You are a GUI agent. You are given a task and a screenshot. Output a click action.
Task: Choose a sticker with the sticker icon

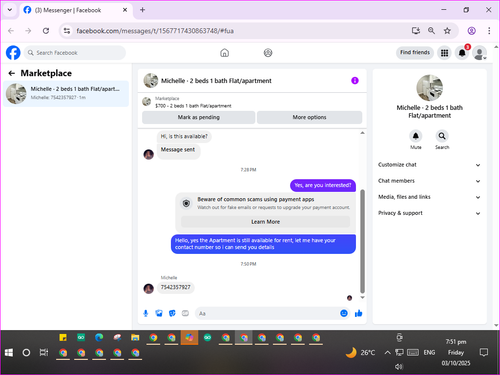[x=172, y=313]
